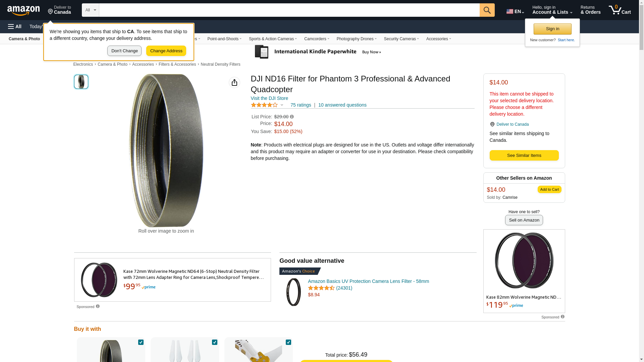Click the search magnifying glass button
Screen dimensions: 644x362
(x=487, y=10)
